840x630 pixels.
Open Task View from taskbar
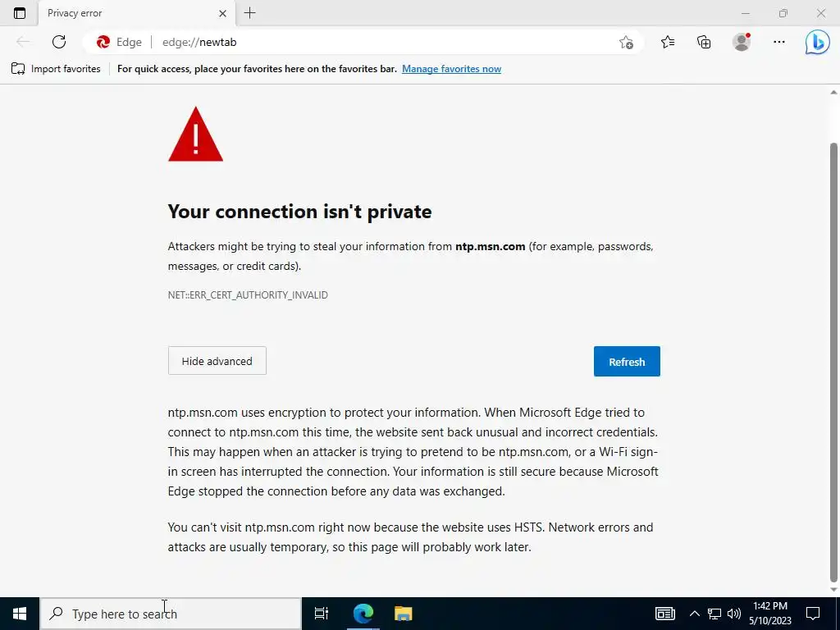322,614
